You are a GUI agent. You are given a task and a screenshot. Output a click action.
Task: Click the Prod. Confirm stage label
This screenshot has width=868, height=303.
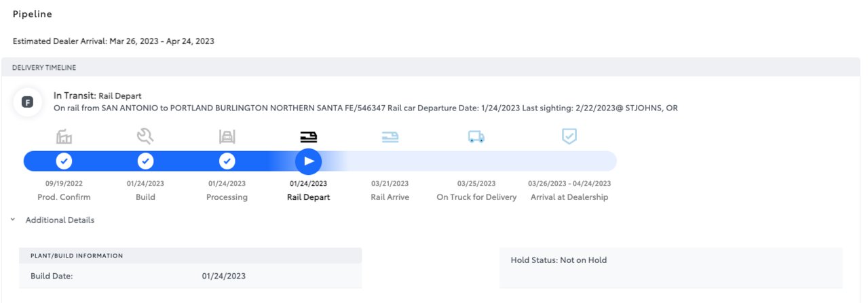click(64, 197)
